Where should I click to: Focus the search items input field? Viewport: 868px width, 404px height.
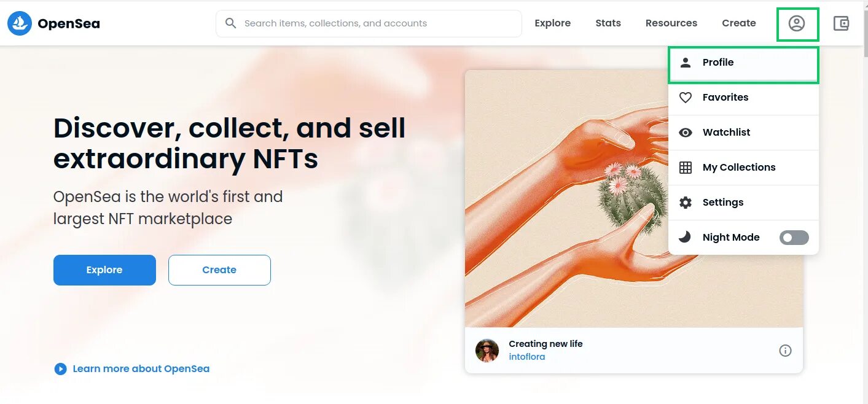pos(375,23)
